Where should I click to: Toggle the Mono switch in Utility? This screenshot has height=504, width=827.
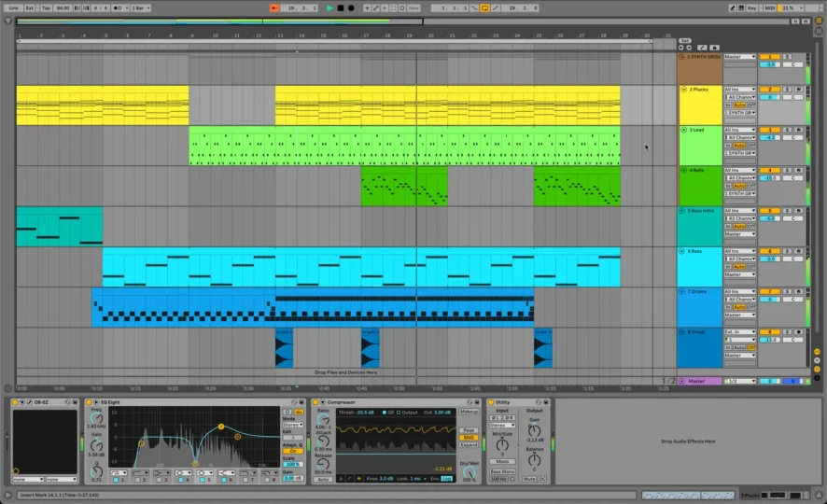pyautogui.click(x=502, y=461)
